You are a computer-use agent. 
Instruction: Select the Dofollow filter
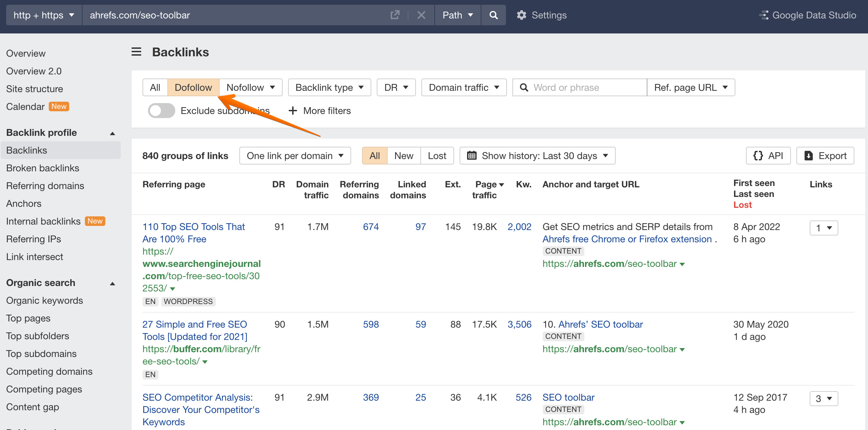pos(193,87)
